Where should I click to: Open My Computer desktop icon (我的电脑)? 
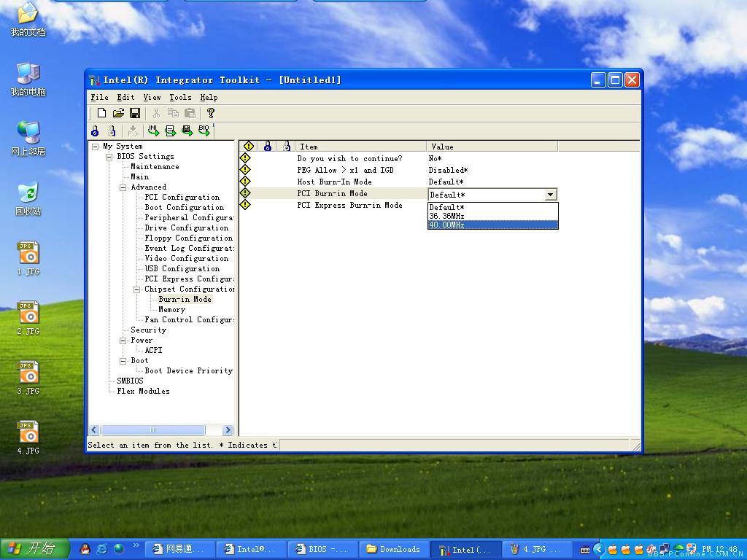click(x=28, y=79)
